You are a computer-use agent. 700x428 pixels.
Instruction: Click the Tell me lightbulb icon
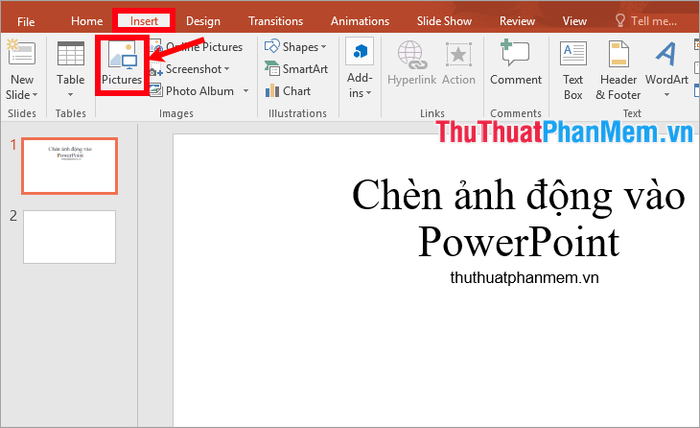620,21
